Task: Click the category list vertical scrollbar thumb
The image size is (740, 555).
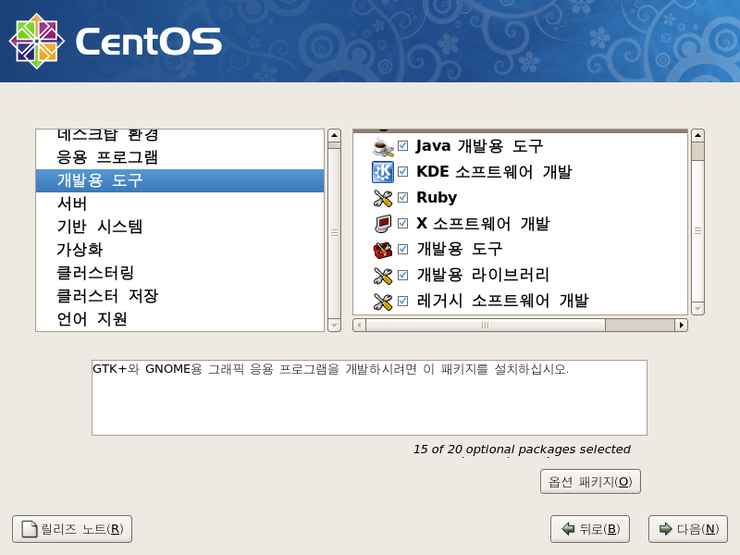Action: pos(334,233)
